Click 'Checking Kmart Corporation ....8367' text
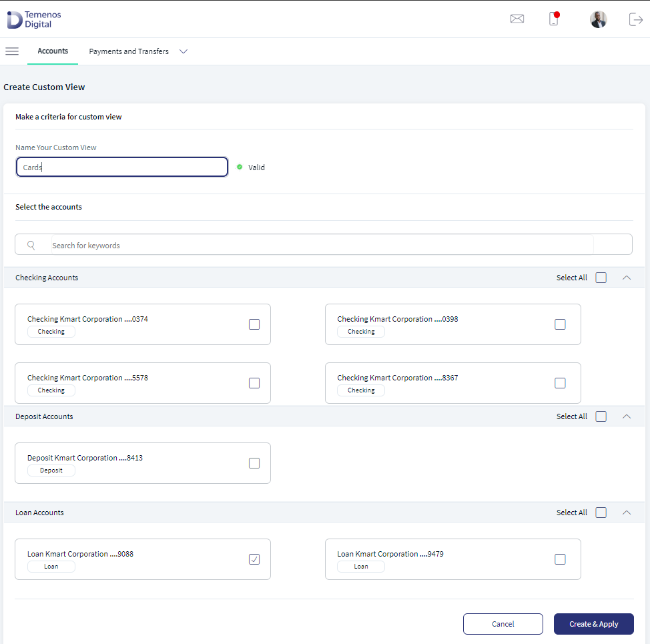This screenshot has width=650, height=644. [398, 378]
